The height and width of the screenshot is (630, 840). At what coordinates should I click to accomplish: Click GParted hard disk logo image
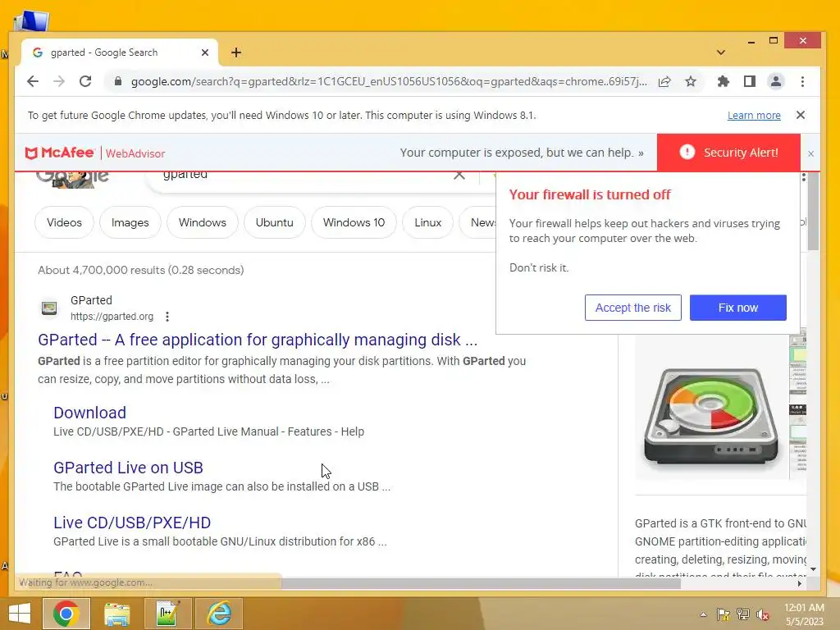pyautogui.click(x=711, y=415)
